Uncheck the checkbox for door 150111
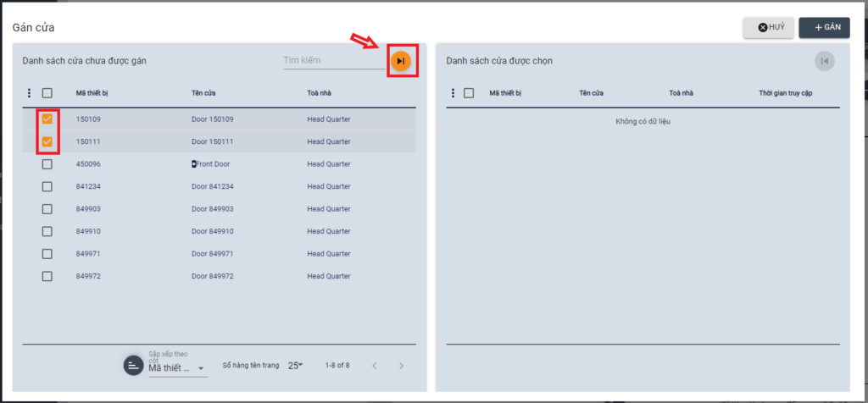 click(x=47, y=141)
